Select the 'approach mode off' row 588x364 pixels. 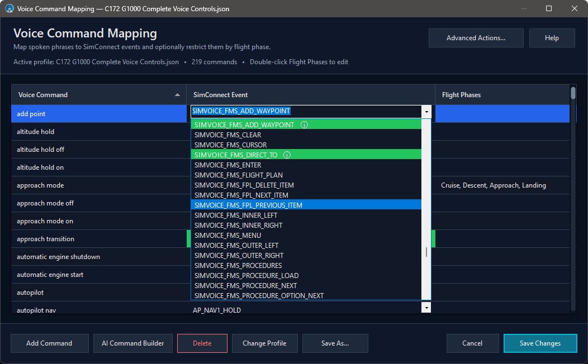(x=98, y=203)
